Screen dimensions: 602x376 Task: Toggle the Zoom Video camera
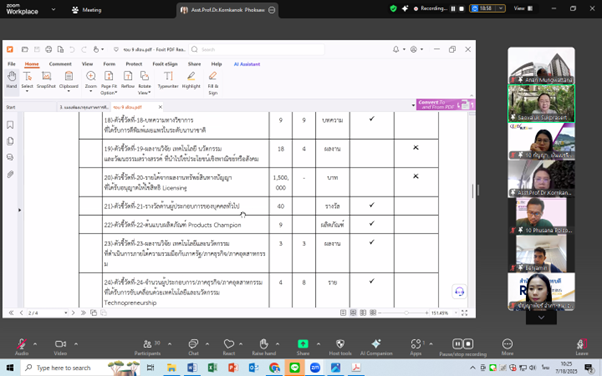(60, 346)
